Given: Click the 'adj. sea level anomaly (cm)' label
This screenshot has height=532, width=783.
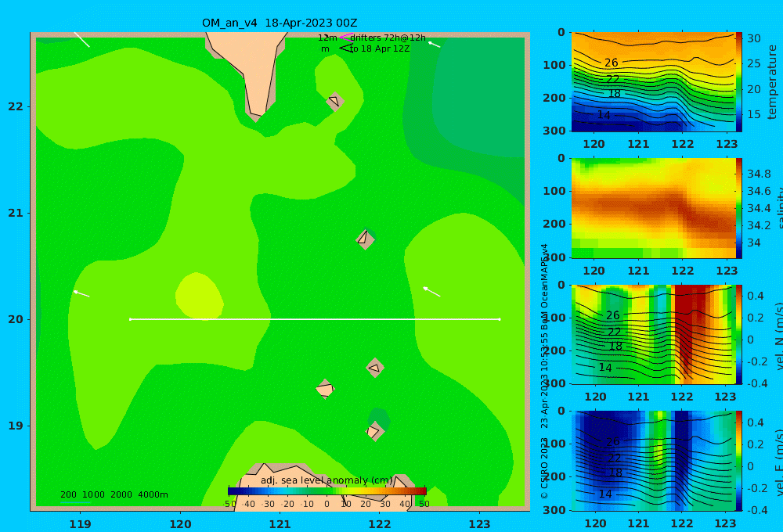Looking at the screenshot, I should click(x=327, y=480).
